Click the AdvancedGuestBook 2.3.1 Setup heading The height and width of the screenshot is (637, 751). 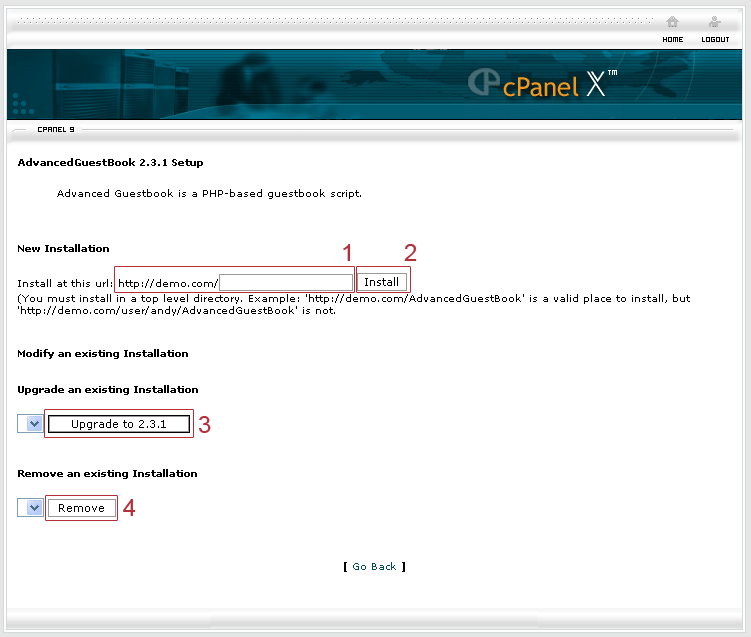click(110, 162)
